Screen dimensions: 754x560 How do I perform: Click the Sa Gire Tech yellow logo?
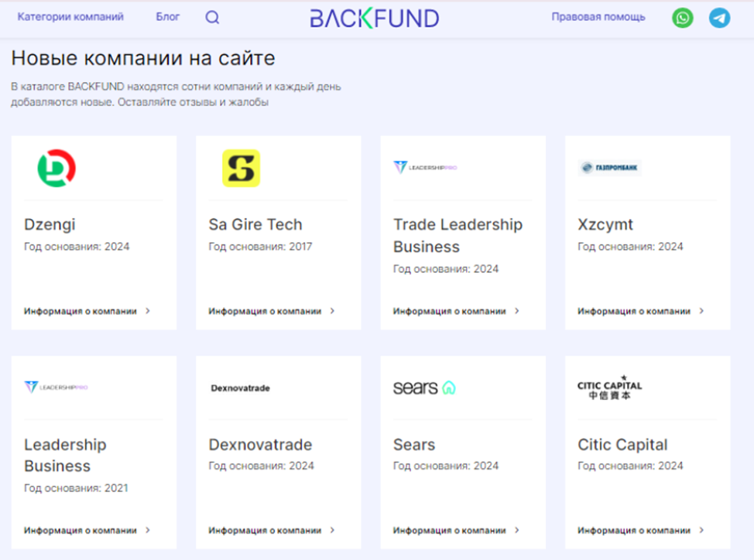[x=241, y=168]
